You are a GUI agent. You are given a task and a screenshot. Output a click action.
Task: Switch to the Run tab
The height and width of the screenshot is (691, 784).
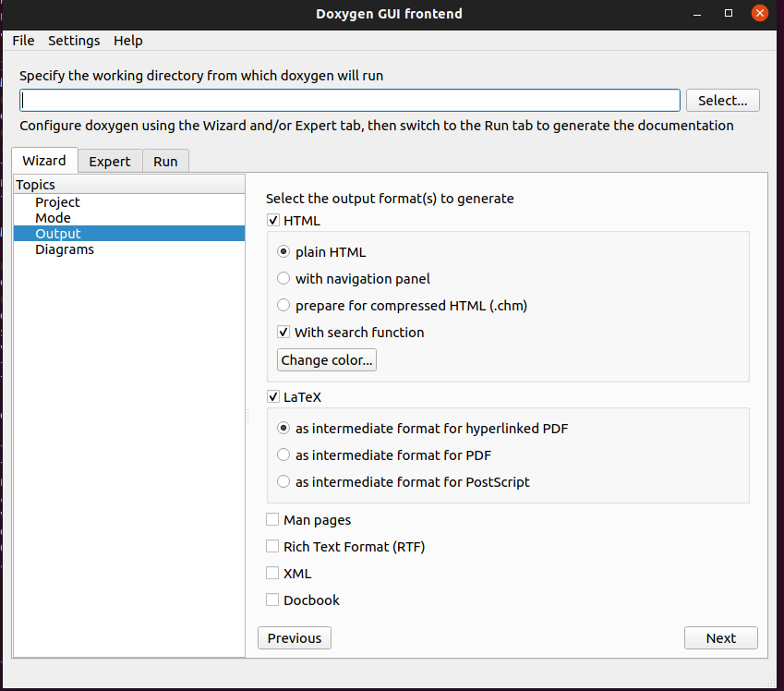[165, 161]
